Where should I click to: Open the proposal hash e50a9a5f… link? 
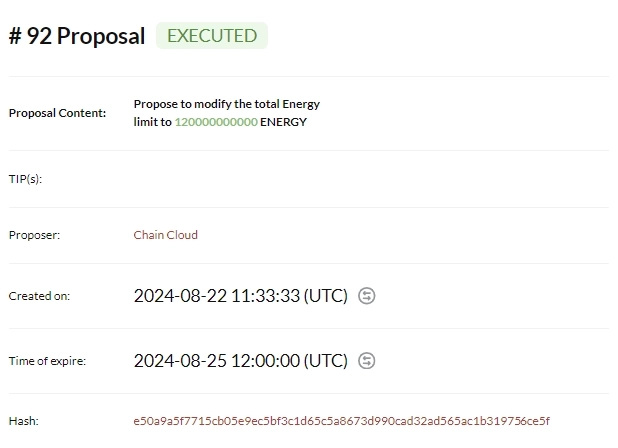(341, 421)
